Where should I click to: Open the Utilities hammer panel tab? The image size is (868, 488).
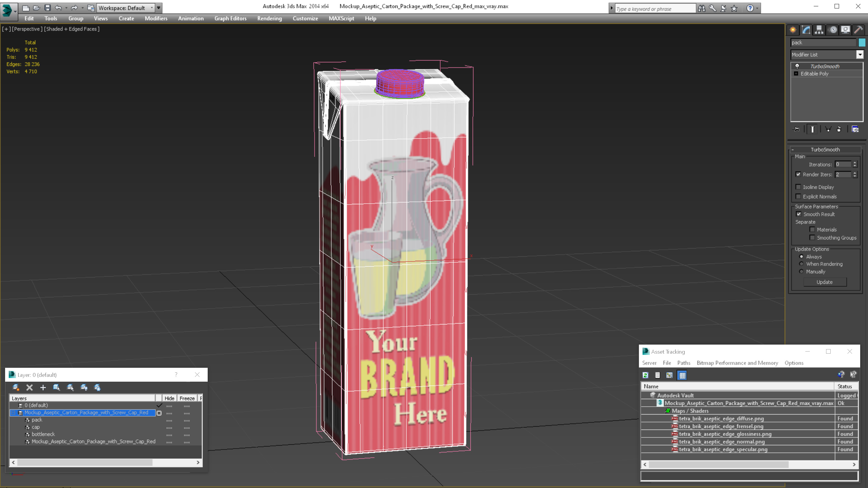coord(858,30)
